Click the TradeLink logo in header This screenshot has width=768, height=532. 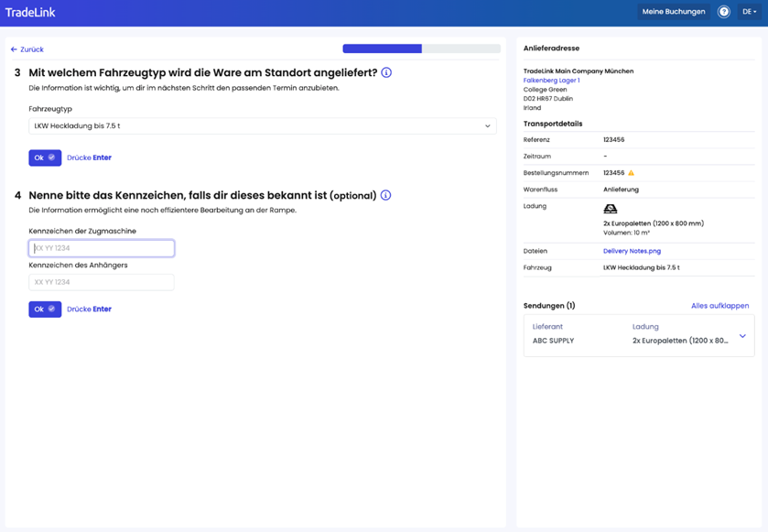pos(30,13)
